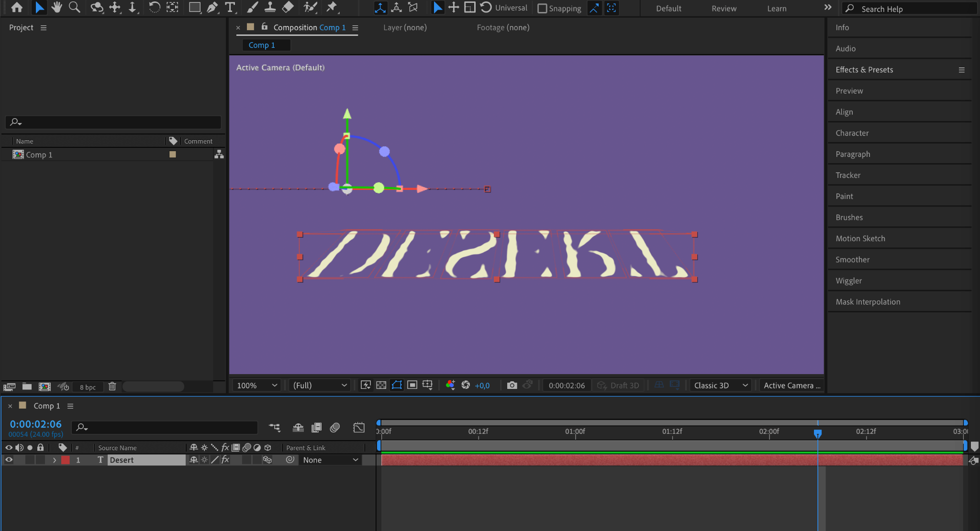
Task: Take a snapshot with camera icon
Action: [512, 385]
